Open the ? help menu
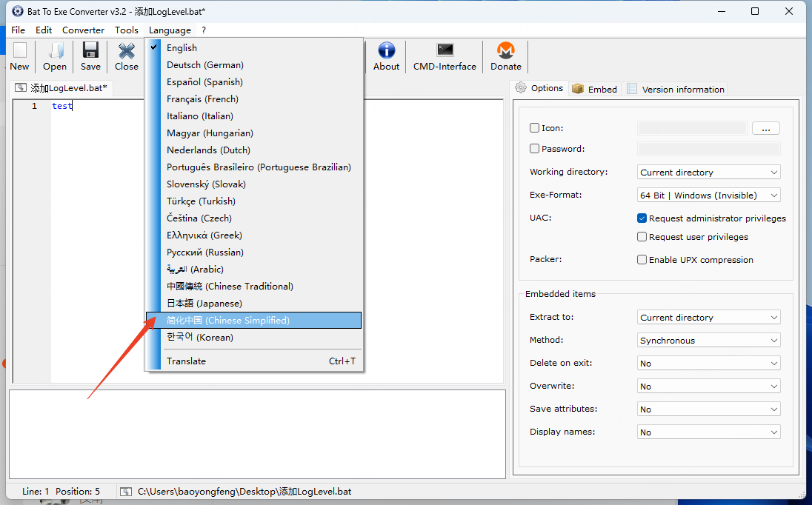Viewport: 812px width, 505px height. pos(204,30)
